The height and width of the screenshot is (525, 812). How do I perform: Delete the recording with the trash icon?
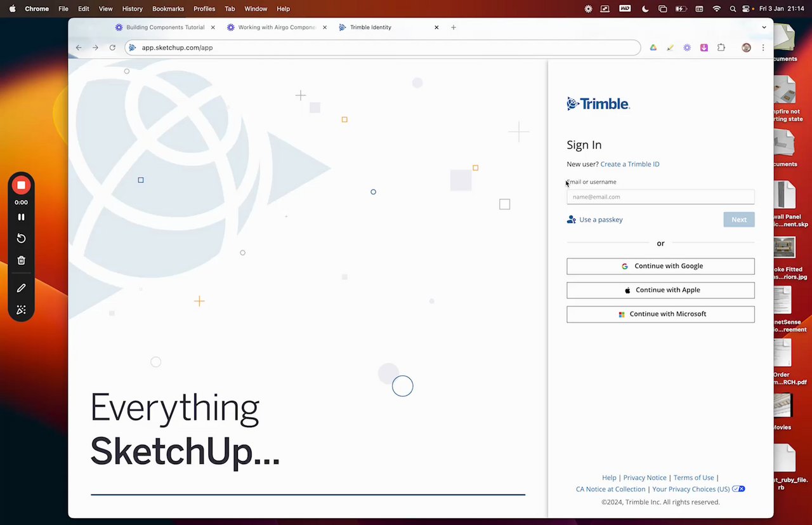(21, 260)
